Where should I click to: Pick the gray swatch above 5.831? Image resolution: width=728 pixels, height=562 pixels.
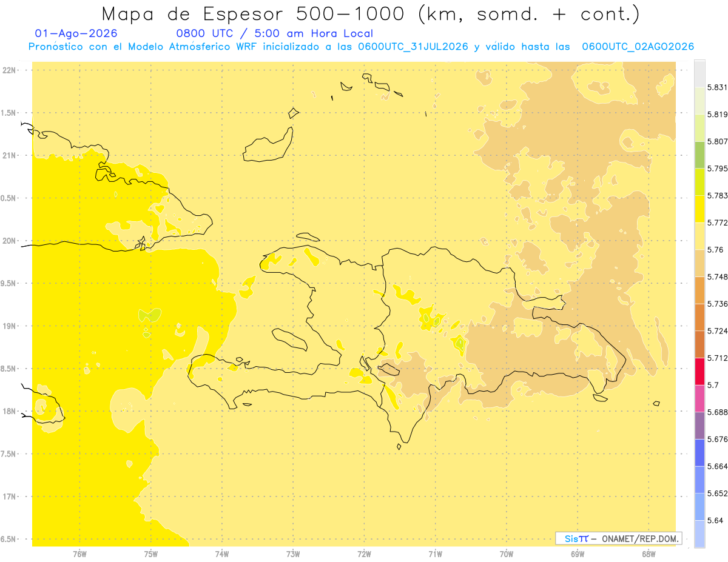point(699,73)
